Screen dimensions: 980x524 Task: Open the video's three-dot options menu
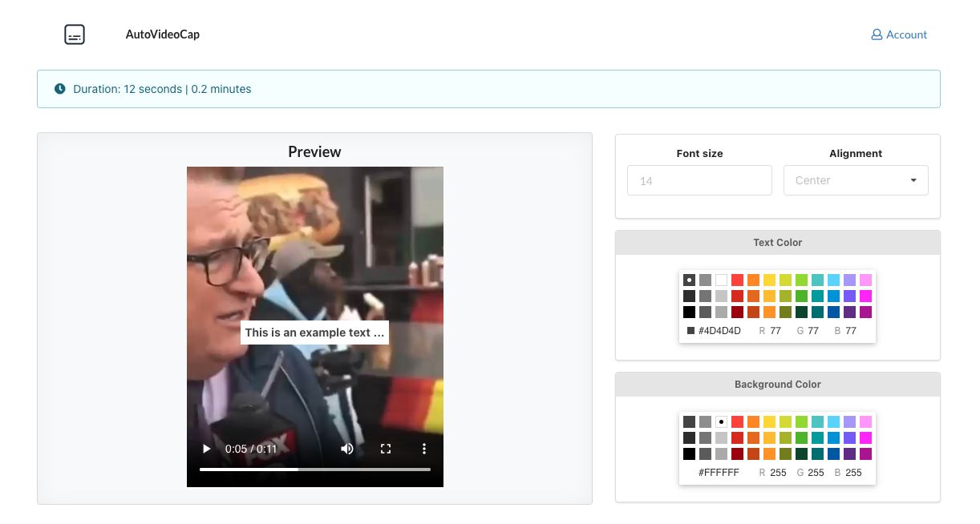424,449
